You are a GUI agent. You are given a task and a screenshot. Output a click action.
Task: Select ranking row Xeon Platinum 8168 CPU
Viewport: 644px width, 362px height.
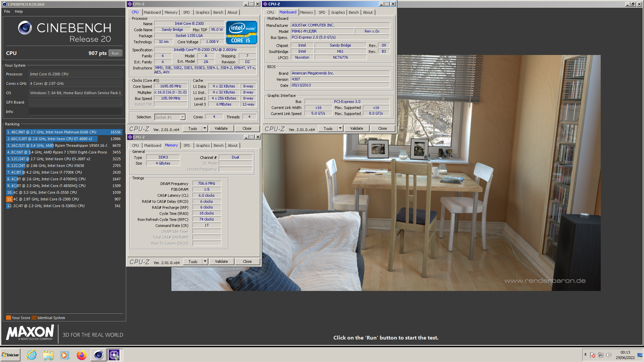(64, 132)
